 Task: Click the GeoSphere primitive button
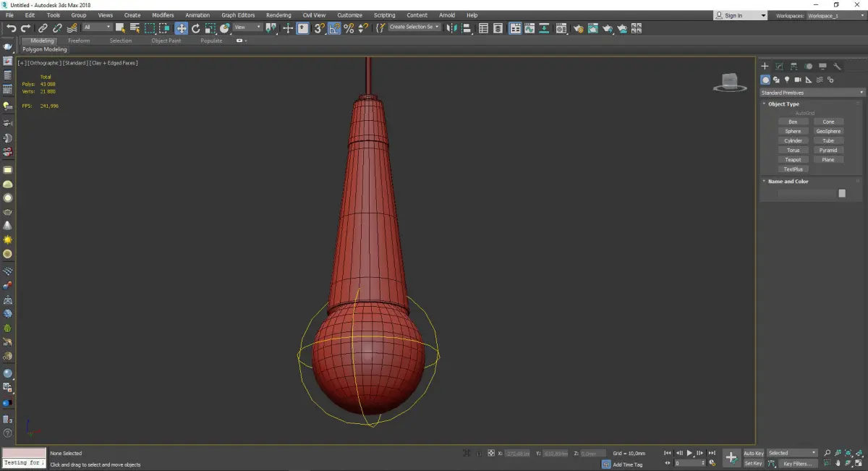[828, 132]
